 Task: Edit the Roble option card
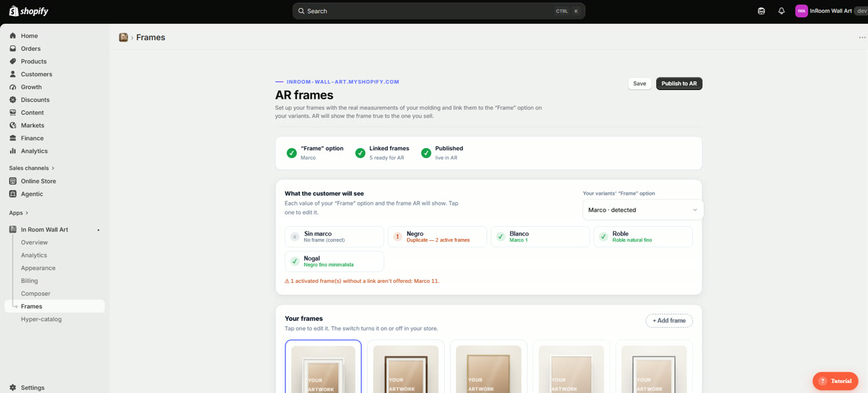pos(643,237)
